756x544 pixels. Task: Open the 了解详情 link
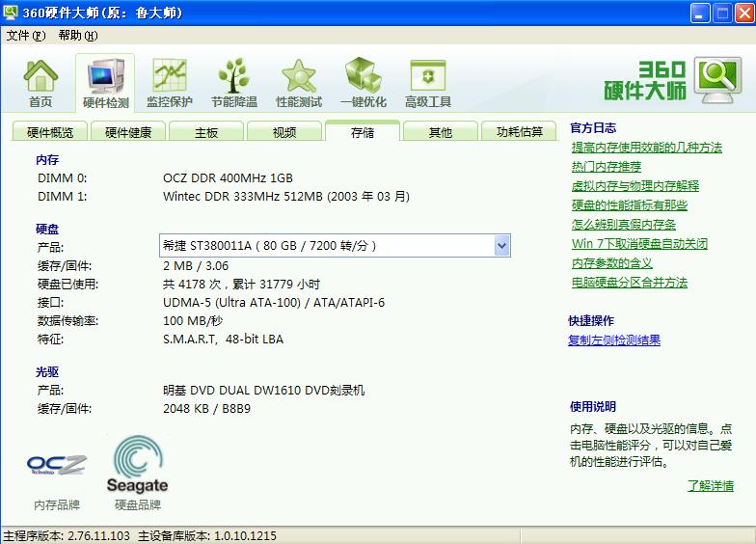click(x=710, y=486)
